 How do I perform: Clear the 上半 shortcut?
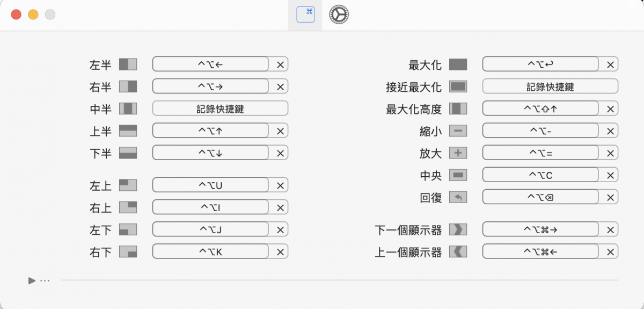pos(280,131)
